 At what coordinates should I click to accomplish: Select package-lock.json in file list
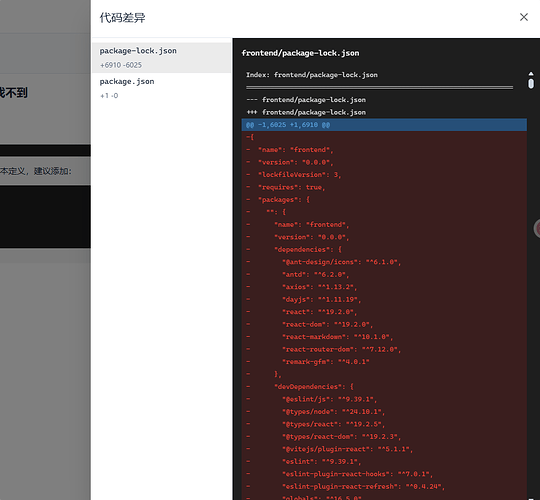coord(161,58)
